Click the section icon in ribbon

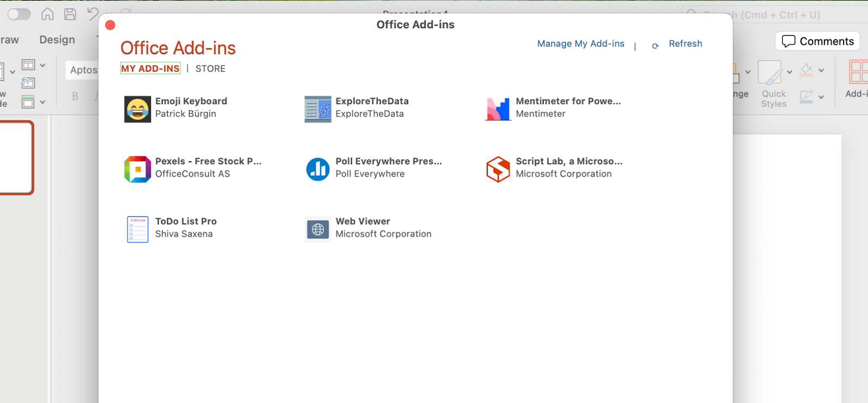pyautogui.click(x=28, y=101)
